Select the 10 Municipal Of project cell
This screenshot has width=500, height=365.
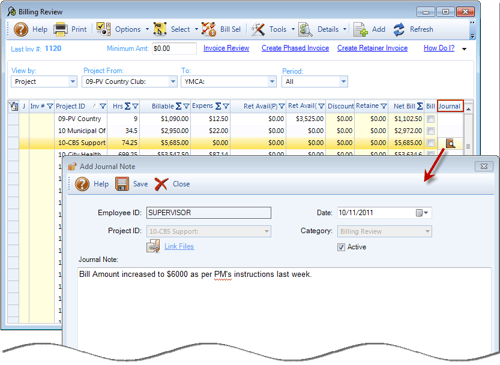(81, 131)
